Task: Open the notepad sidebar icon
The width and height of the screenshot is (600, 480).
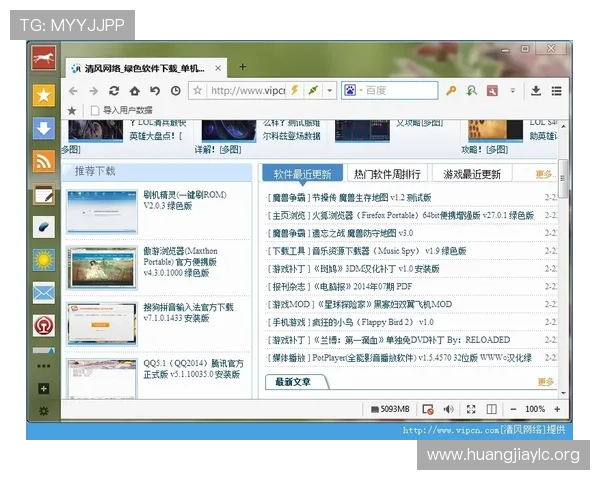Action: tap(44, 194)
